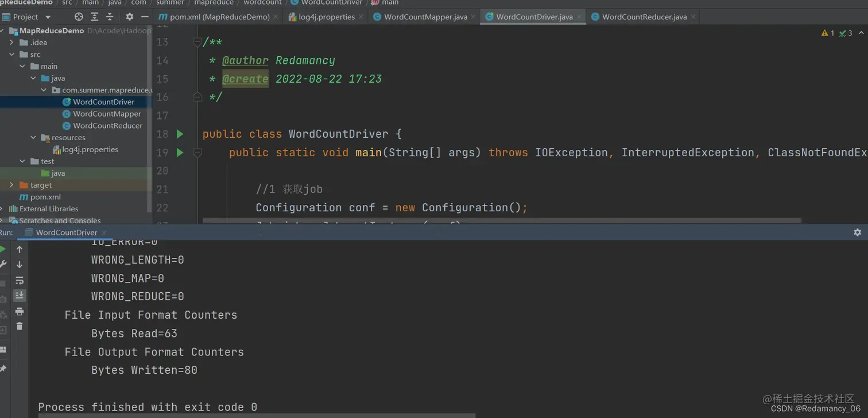This screenshot has height=418, width=868.
Task: Open the Project view dropdown
Action: 48,17
